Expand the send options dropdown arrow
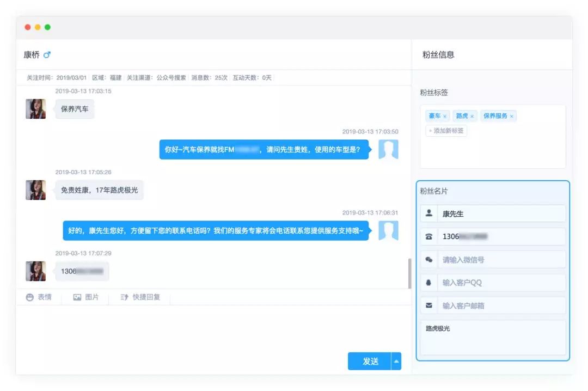This screenshot has height=391, width=588. [396, 361]
